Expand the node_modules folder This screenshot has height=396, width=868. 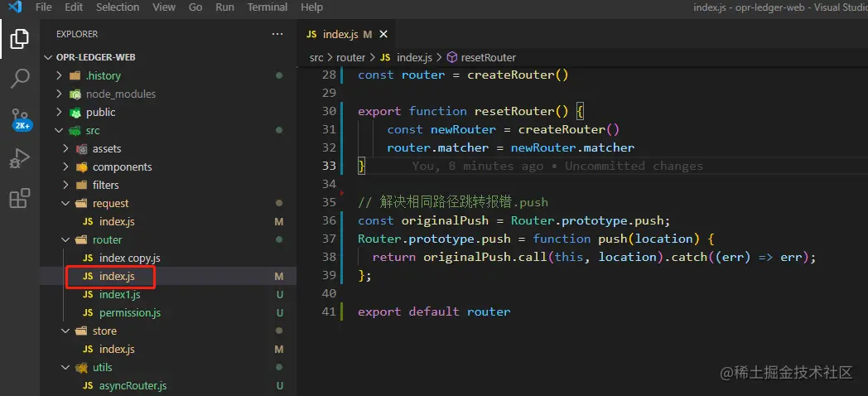pos(60,94)
